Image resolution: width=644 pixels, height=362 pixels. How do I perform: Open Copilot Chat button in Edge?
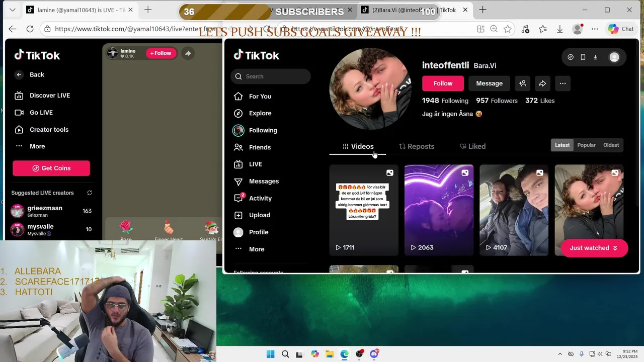621,29
